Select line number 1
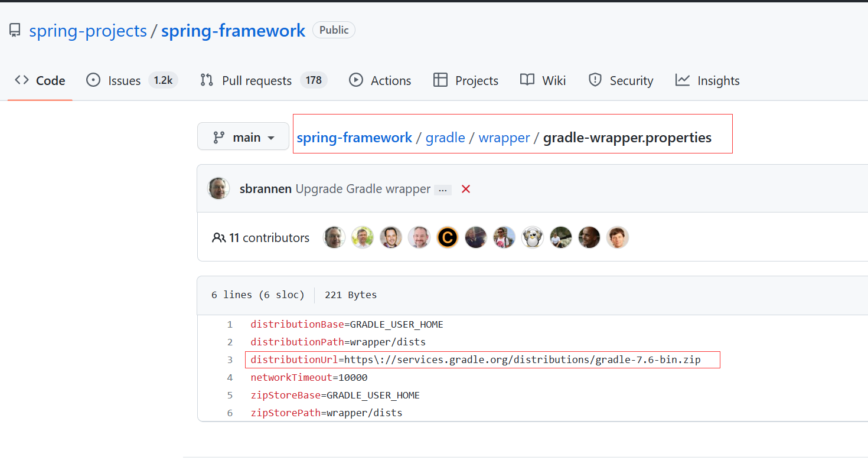This screenshot has height=464, width=868. (230, 324)
